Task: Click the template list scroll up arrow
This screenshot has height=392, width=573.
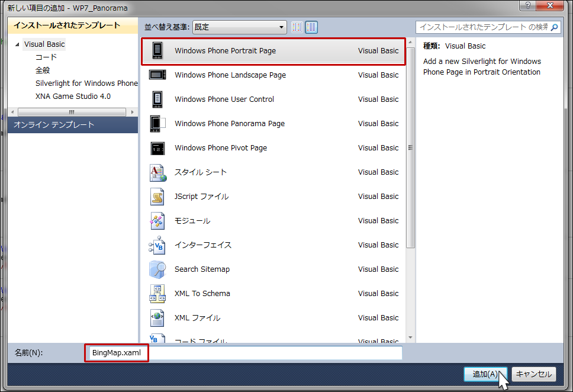Action: coord(410,43)
